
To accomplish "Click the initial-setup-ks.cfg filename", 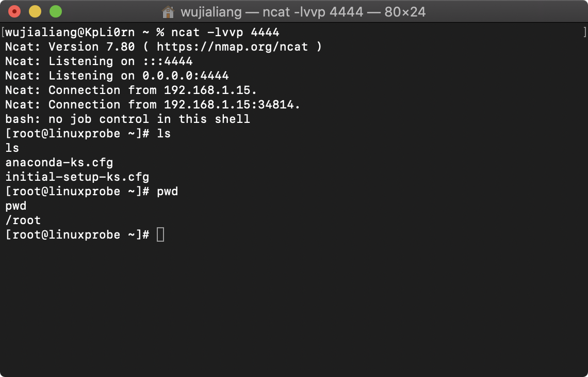I will [x=77, y=177].
